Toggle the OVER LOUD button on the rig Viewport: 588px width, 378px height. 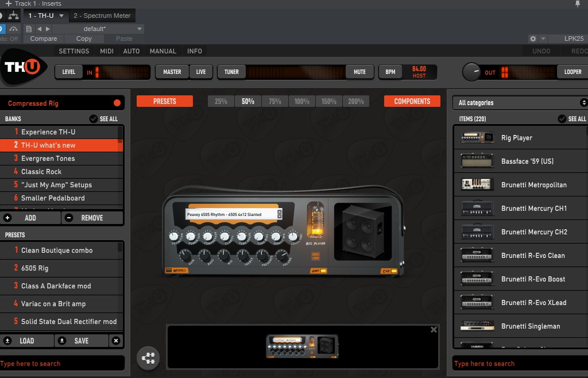click(x=315, y=256)
